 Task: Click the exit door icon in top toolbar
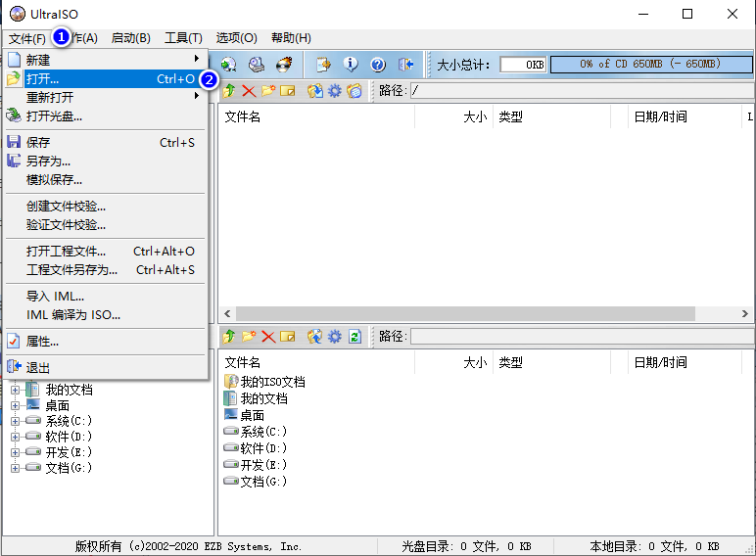coord(406,65)
